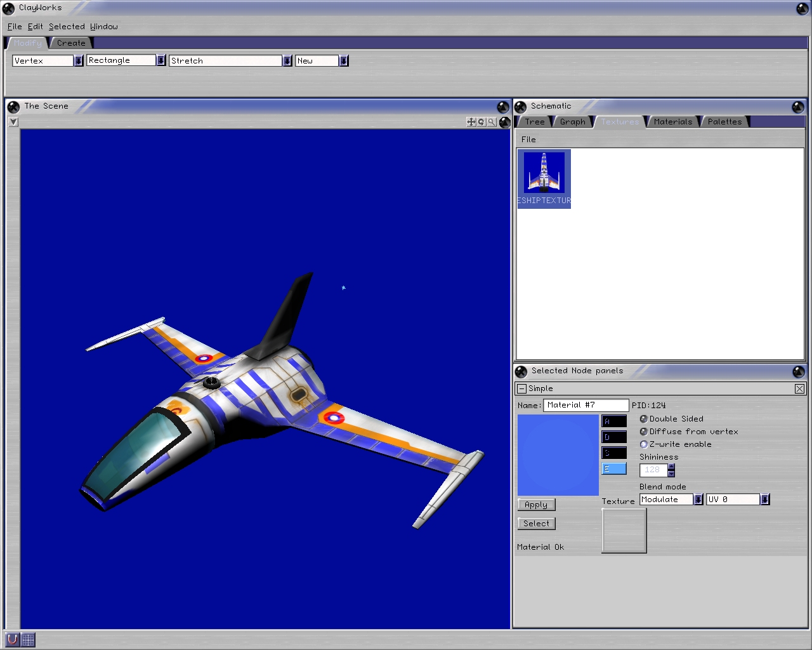Click the emissive E color swatch
This screenshot has height=650, width=812.
pos(613,469)
